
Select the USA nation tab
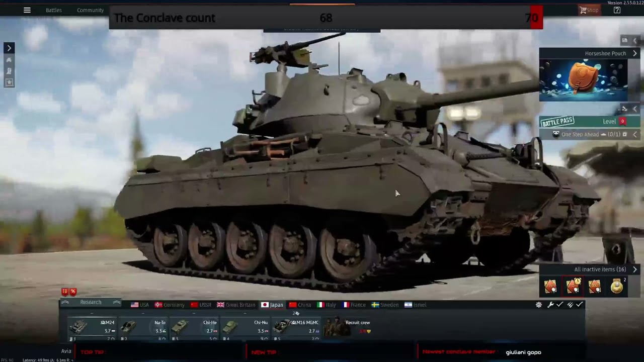(x=140, y=305)
